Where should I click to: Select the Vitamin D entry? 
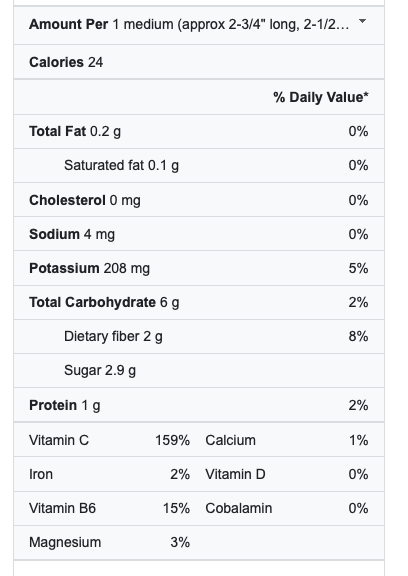(x=287, y=474)
